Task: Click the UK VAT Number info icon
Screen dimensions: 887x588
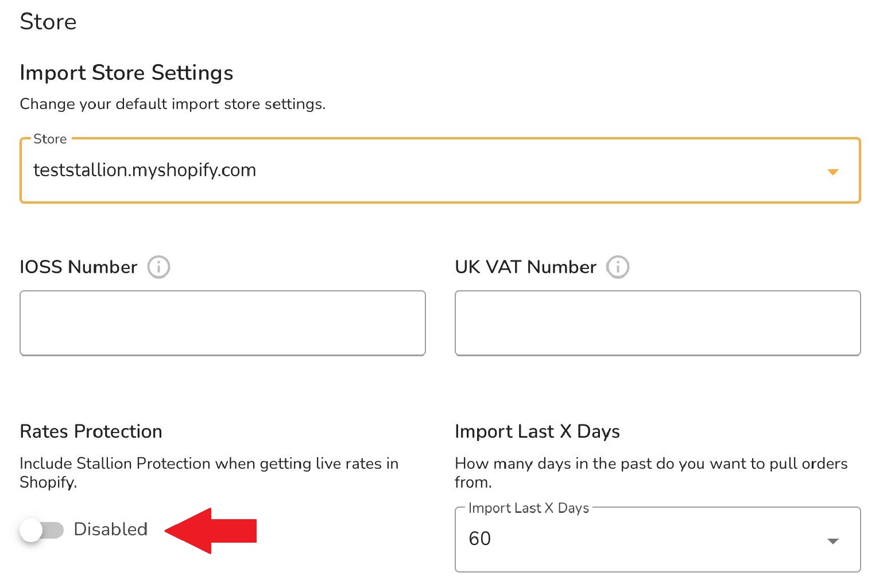Action: tap(618, 267)
